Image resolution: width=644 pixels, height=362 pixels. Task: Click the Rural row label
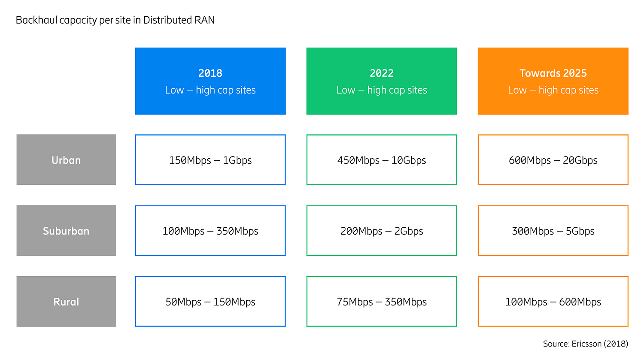coord(66,301)
